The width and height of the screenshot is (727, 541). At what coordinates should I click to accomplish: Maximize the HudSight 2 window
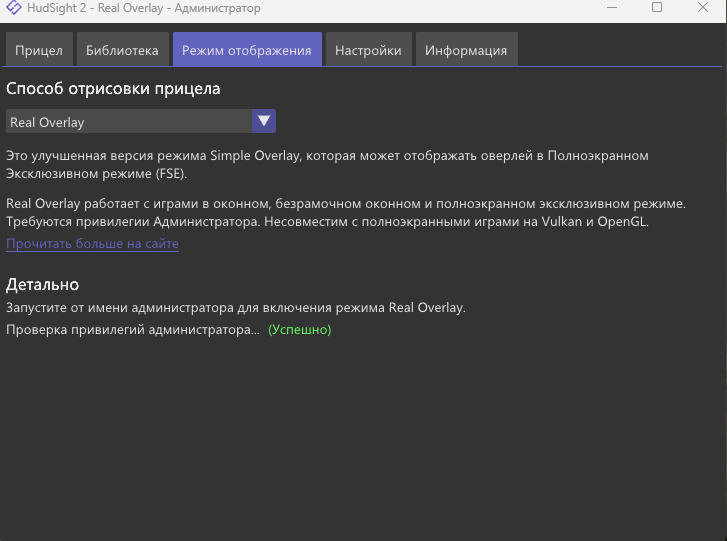tap(657, 7)
